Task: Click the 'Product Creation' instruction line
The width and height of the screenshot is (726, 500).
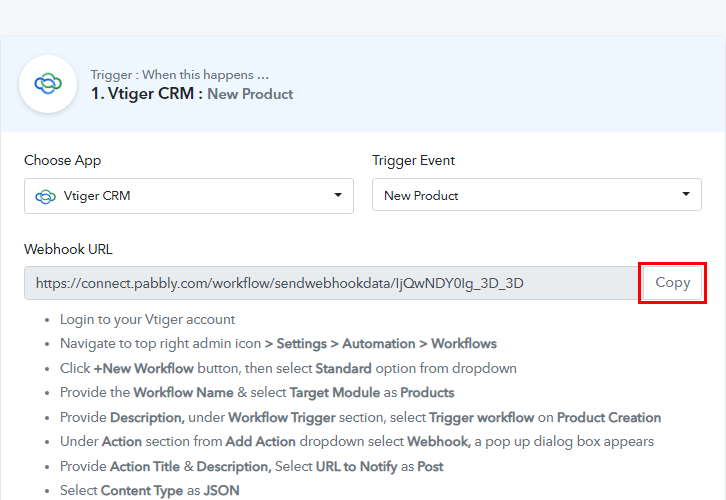Action: click(x=360, y=418)
